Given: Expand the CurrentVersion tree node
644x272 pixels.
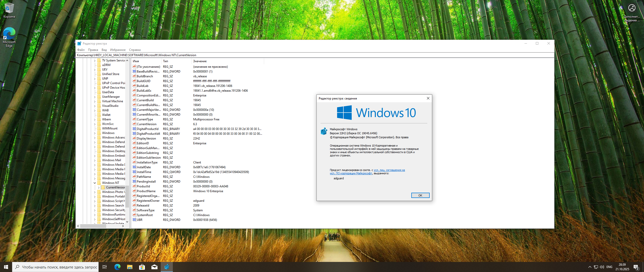Looking at the screenshot, I should tap(99, 187).
